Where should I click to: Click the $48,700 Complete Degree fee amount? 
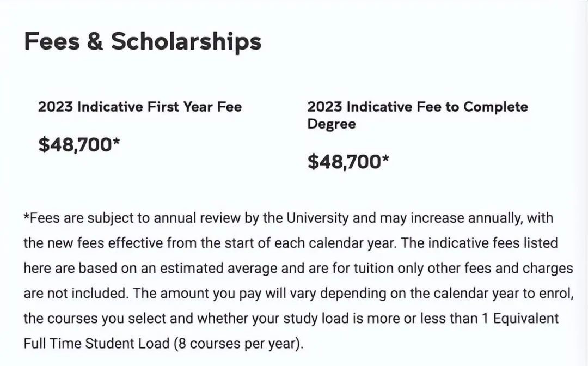[x=348, y=162]
